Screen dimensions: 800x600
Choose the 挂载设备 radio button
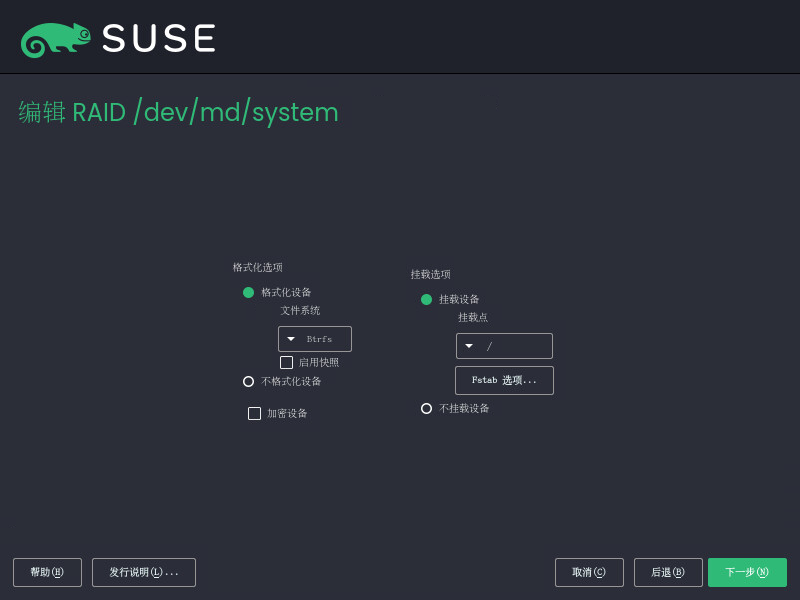[x=427, y=299]
